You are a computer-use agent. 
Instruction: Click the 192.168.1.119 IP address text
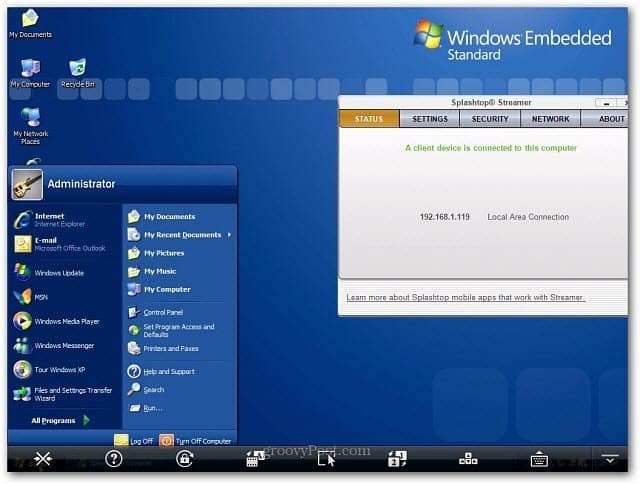click(444, 217)
